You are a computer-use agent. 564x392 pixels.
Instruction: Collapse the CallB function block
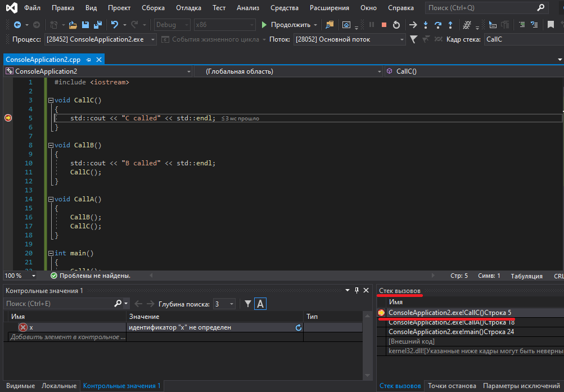51,145
